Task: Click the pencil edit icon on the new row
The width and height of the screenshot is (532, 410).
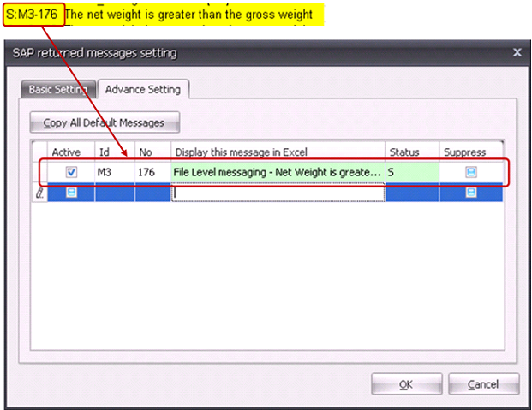Action: pos(39,193)
